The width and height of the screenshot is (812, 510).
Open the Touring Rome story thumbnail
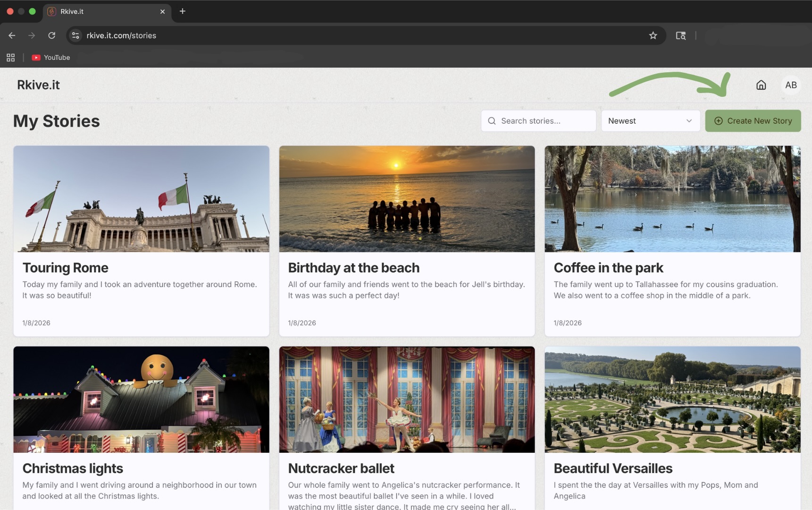(x=142, y=199)
